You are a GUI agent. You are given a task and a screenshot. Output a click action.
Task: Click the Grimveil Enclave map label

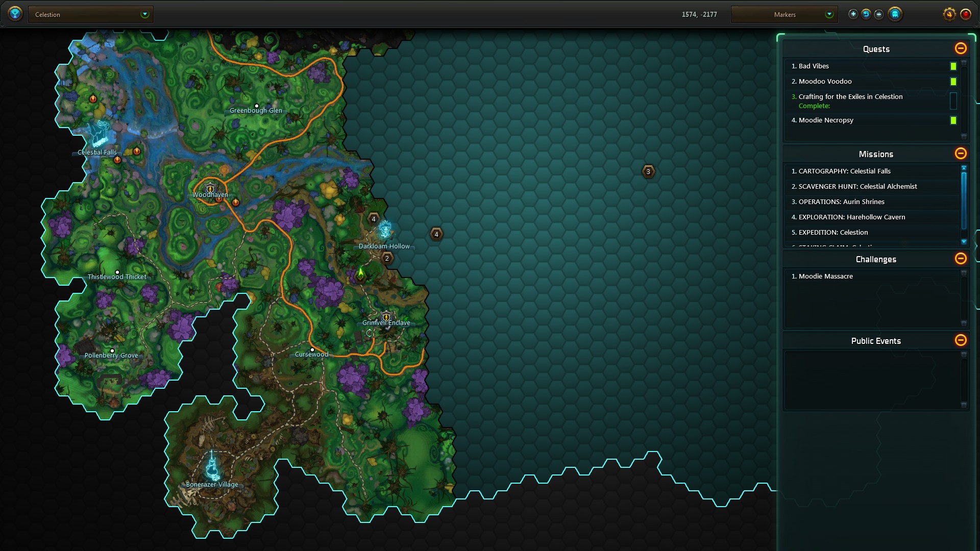(x=386, y=323)
